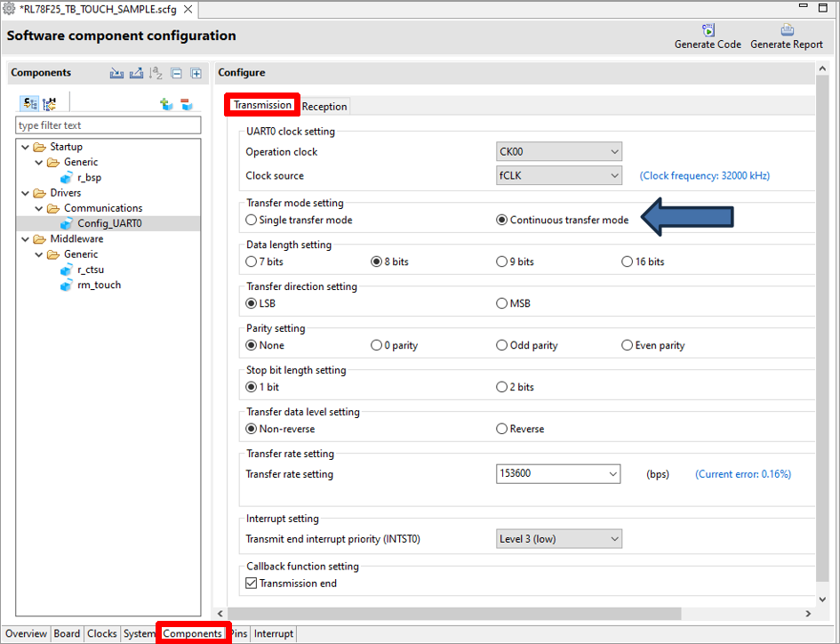Click the Generate Code icon
Image resolution: width=840 pixels, height=644 pixels.
tap(708, 30)
